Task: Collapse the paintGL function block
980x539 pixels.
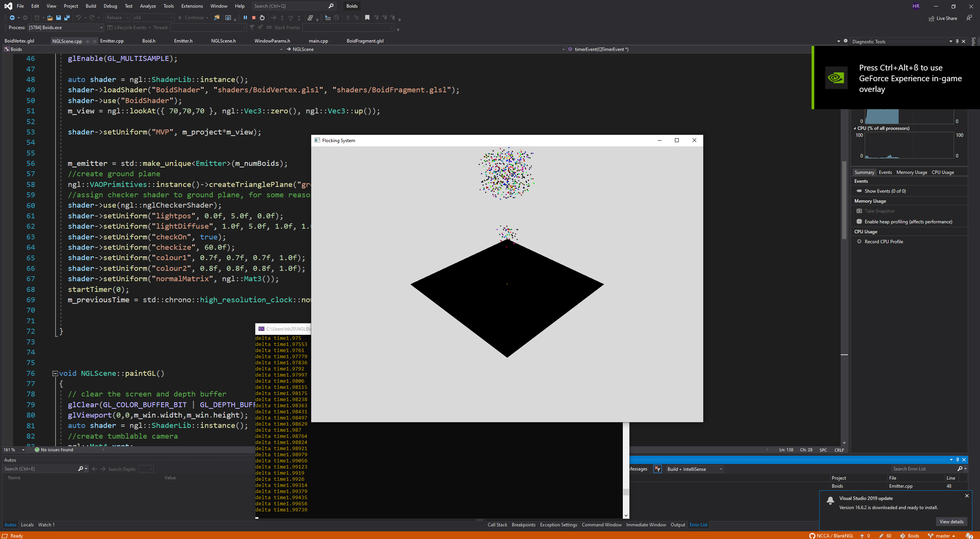Action: point(55,374)
